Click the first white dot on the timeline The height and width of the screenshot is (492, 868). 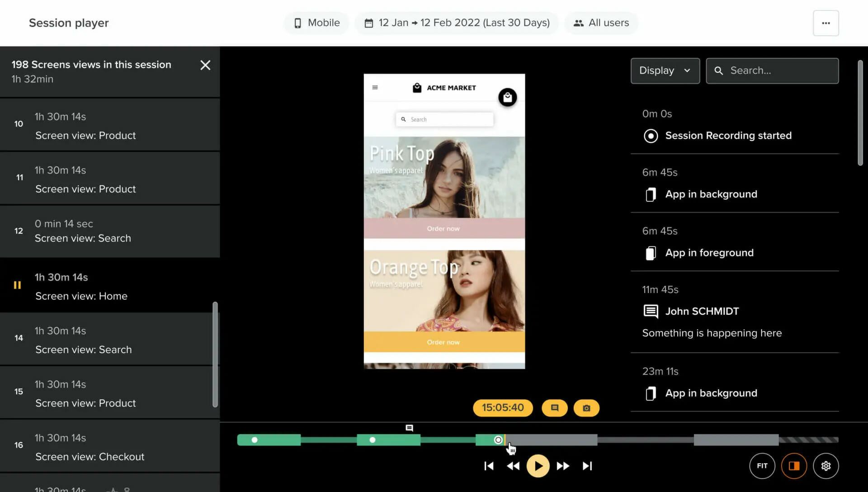click(255, 440)
